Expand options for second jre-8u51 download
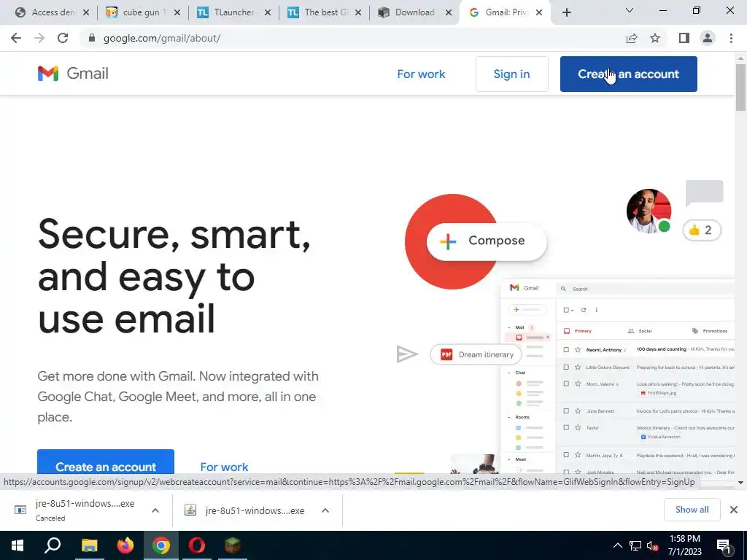747x560 pixels. tap(325, 510)
